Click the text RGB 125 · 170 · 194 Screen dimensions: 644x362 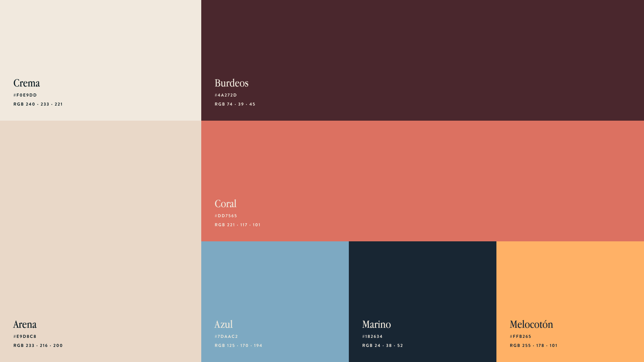pos(238,346)
